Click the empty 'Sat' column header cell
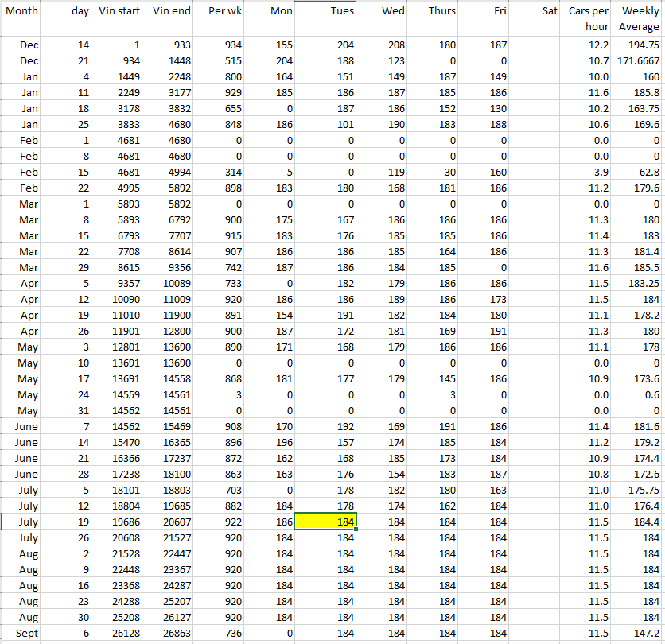 click(536, 11)
